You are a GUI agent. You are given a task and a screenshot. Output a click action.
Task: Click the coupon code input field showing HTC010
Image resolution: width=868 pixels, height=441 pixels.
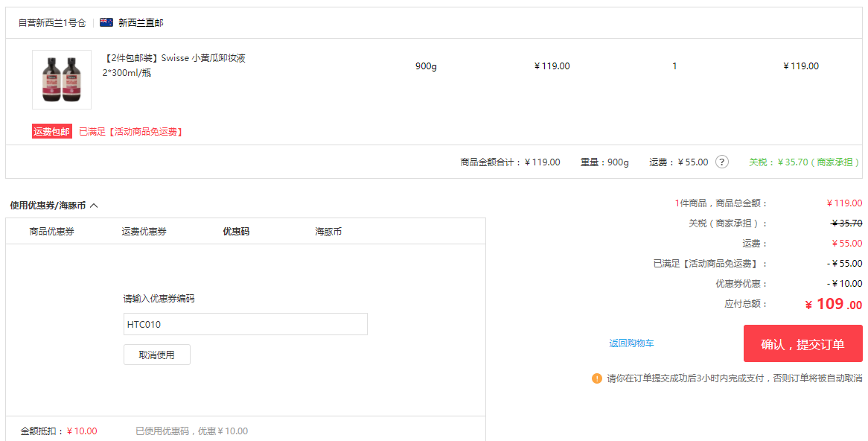pos(246,324)
